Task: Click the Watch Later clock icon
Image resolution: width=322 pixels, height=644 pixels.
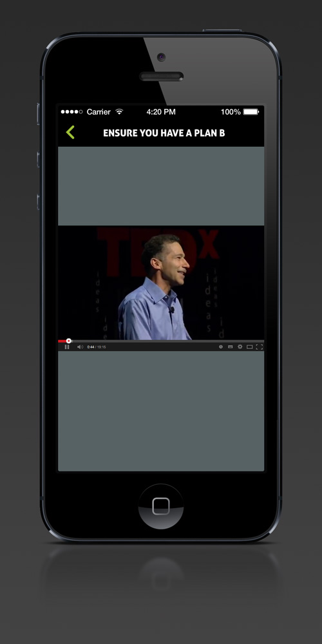Action: (x=220, y=347)
